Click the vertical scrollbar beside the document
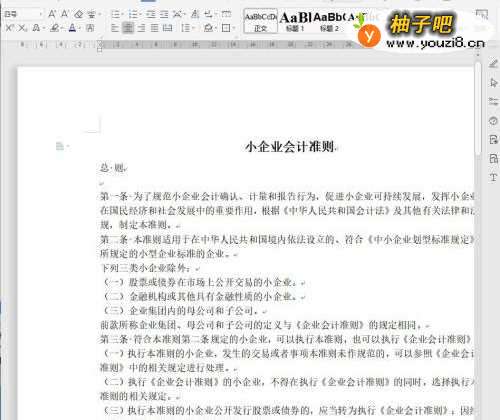This screenshot has height=420, width=500. [478, 108]
